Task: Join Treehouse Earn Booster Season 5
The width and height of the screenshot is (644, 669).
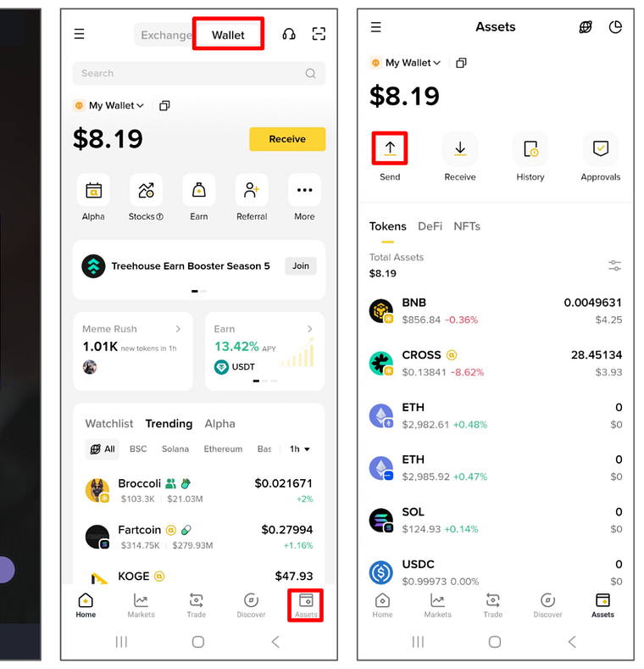Action: 301,265
